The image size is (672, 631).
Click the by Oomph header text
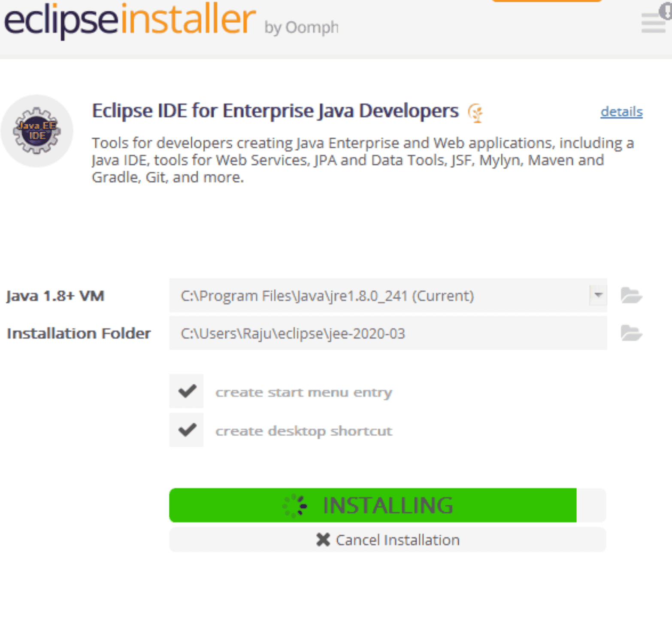point(302,27)
